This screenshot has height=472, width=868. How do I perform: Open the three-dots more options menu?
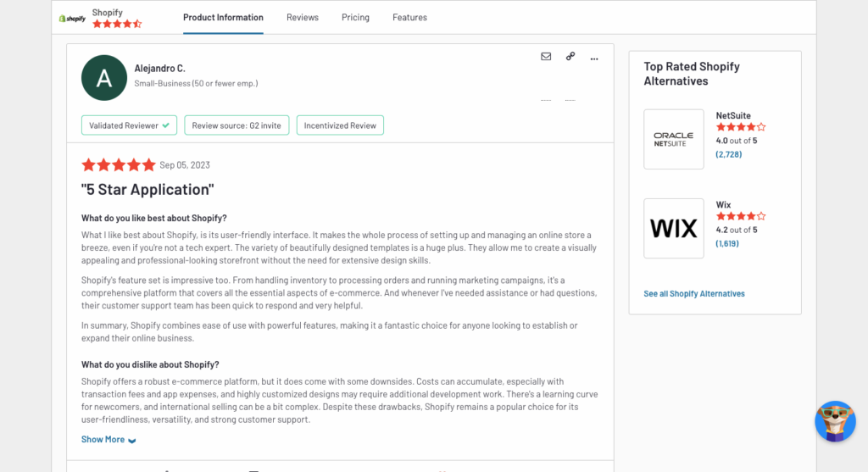click(x=594, y=58)
